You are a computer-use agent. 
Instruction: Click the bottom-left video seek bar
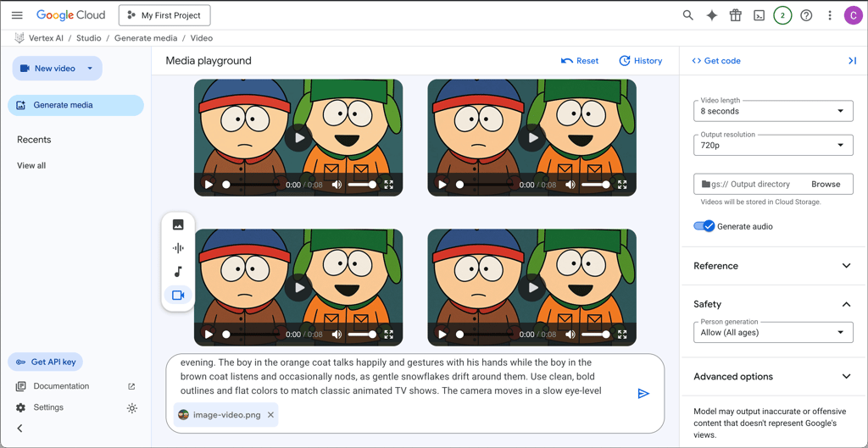coord(253,335)
